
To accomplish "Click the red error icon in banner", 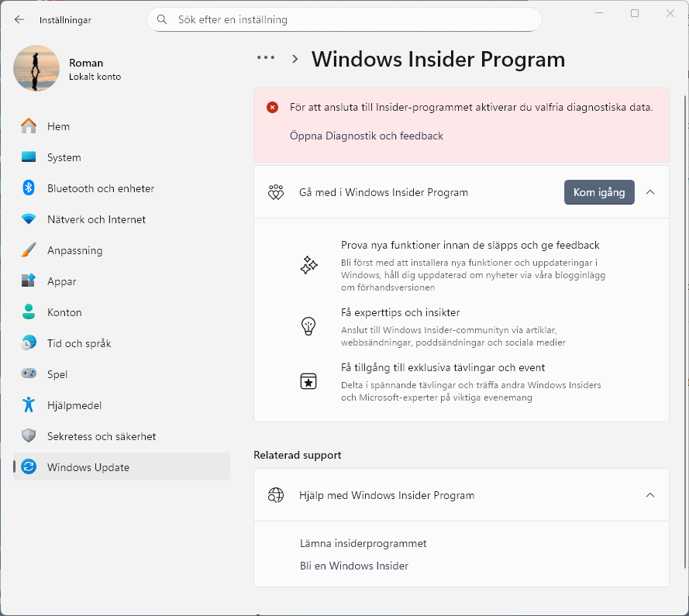I will [x=273, y=107].
